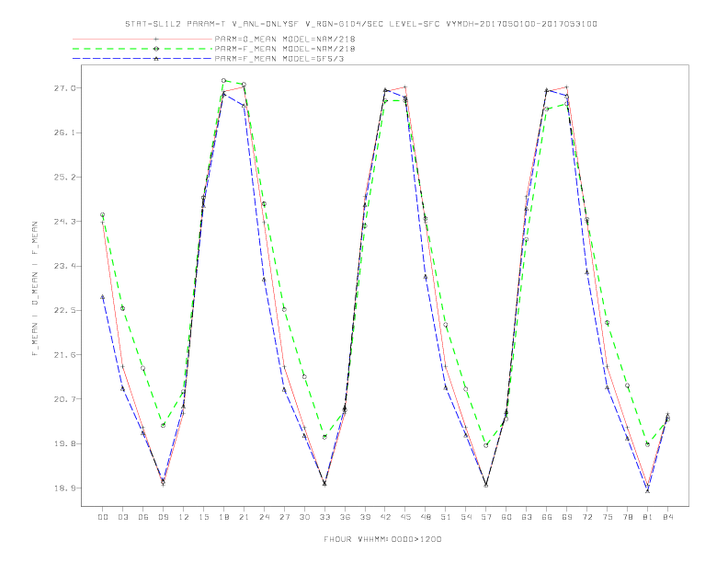
Task: Click the chart title starting with STAT=SL1L2
Action: 361,24
